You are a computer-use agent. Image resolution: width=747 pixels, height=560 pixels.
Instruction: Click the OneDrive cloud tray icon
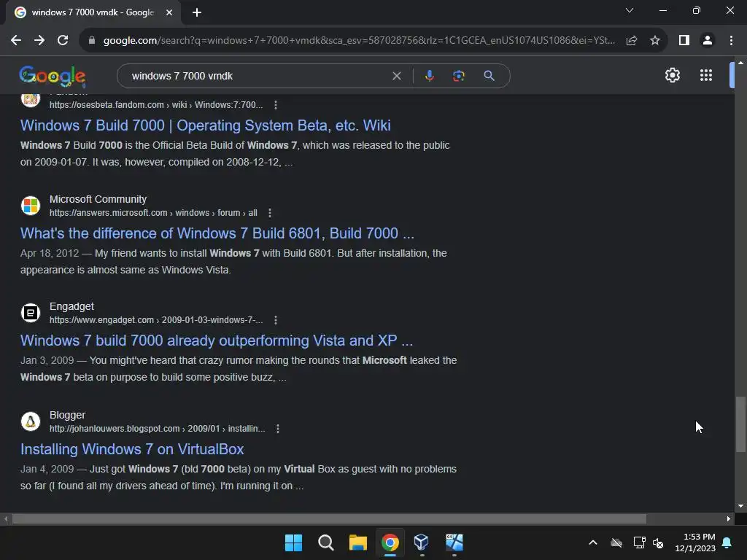tap(616, 542)
